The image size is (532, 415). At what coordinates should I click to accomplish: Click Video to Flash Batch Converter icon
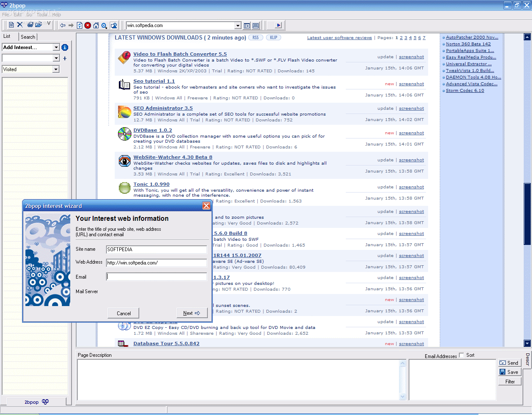124,57
